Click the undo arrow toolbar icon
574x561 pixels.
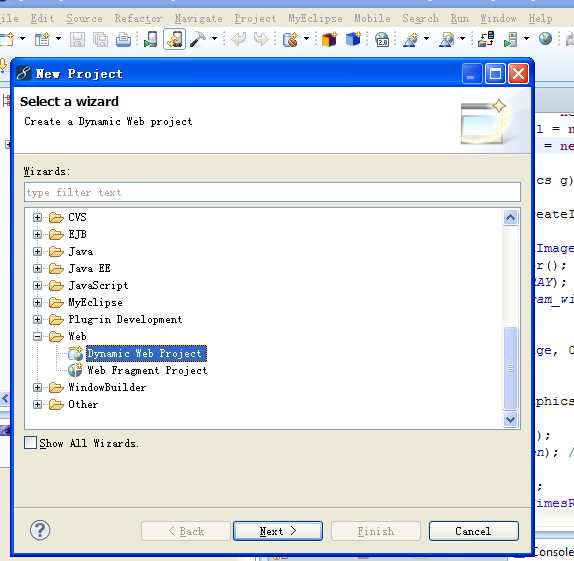tap(238, 39)
